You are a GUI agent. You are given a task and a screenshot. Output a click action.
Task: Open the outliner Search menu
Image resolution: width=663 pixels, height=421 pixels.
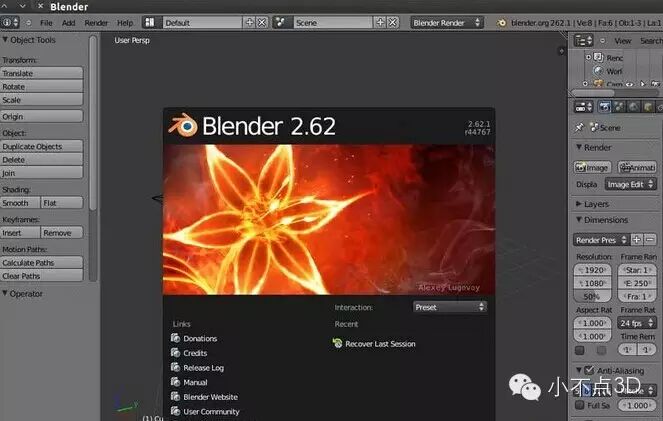coord(651,41)
